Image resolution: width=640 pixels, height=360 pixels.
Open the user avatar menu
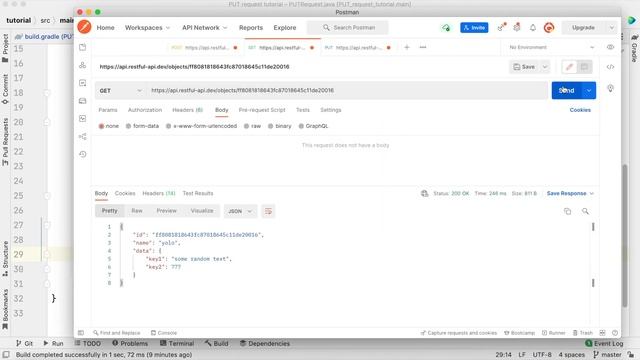(x=549, y=28)
